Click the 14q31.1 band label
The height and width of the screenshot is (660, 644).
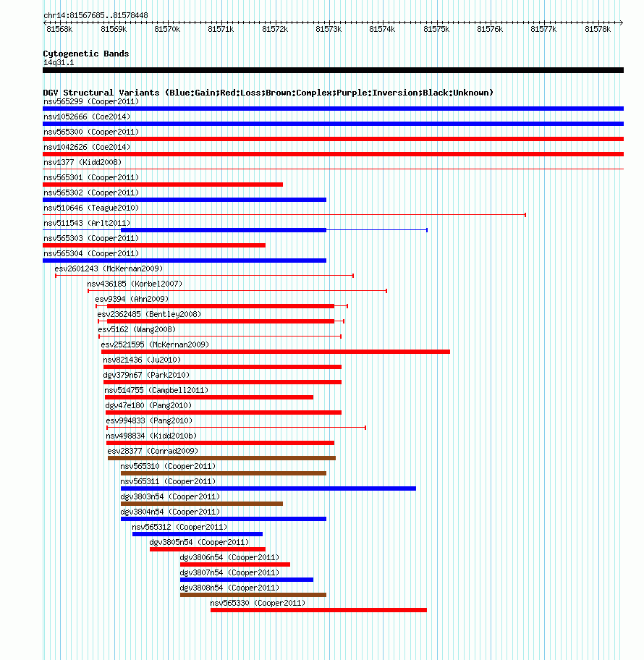point(59,62)
